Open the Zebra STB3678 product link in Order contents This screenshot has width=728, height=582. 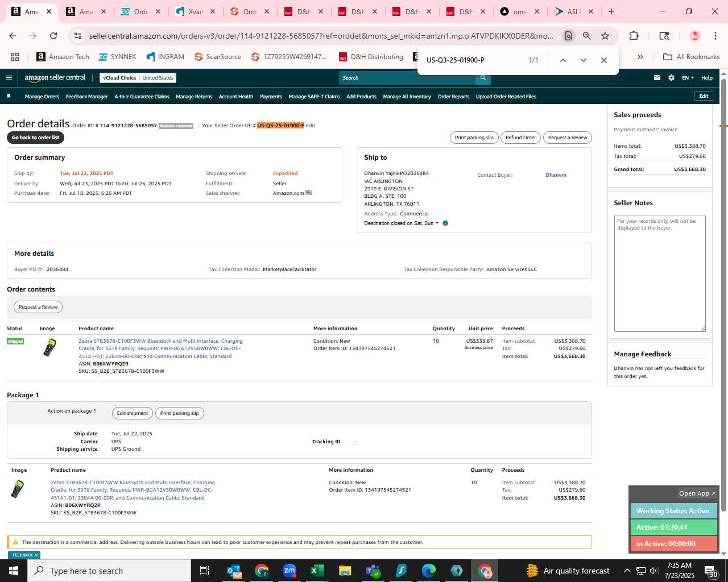tap(160, 348)
